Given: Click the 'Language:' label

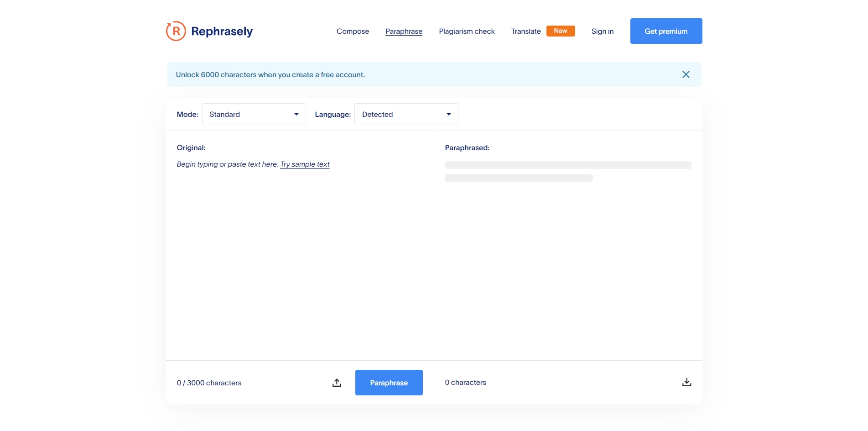Looking at the screenshot, I should (333, 114).
